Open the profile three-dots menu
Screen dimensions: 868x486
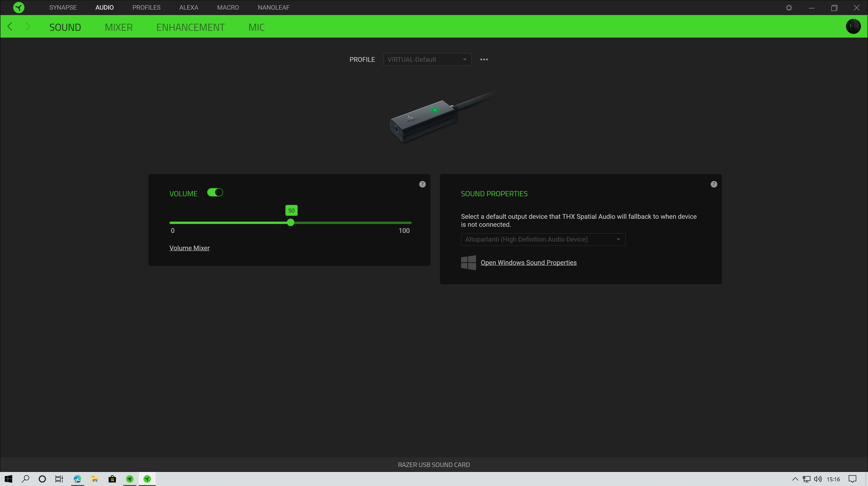(484, 59)
